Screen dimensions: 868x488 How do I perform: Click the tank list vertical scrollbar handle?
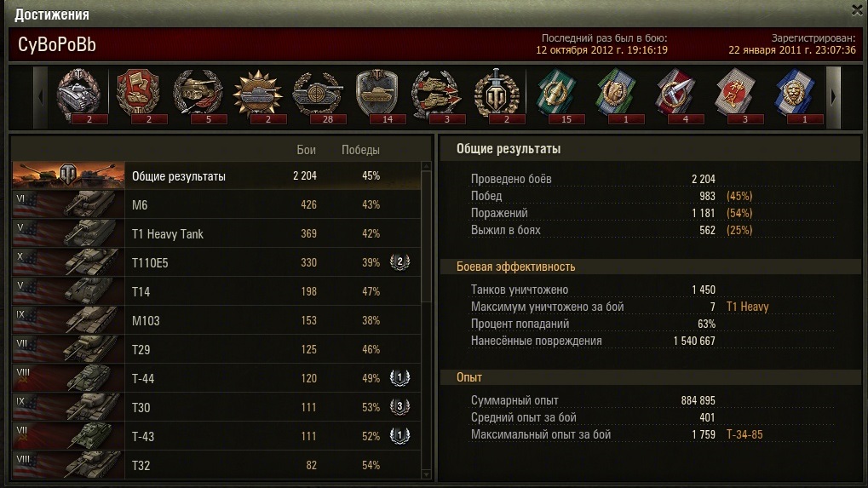pyautogui.click(x=426, y=237)
